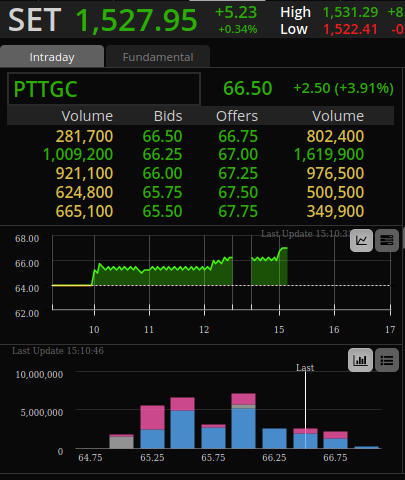
Task: Click bid price 66.00
Action: click(x=162, y=173)
